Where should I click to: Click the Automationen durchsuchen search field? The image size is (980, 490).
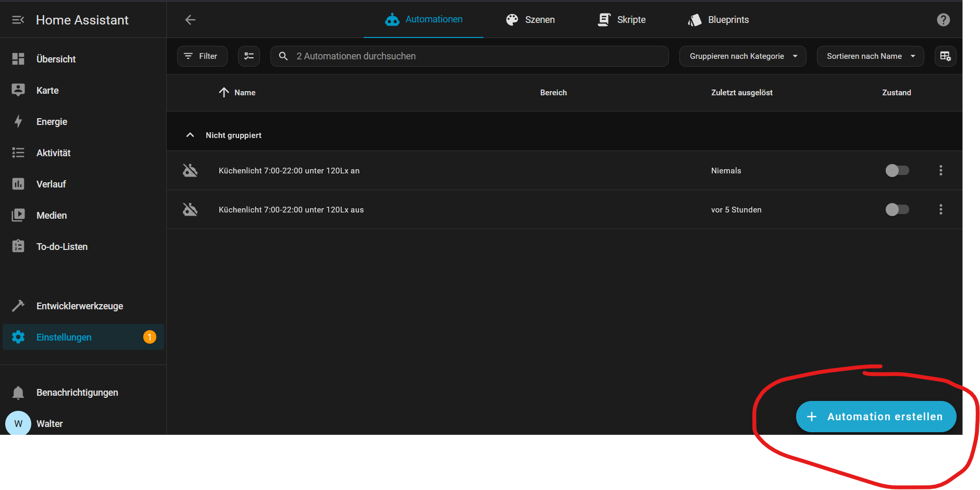click(469, 56)
